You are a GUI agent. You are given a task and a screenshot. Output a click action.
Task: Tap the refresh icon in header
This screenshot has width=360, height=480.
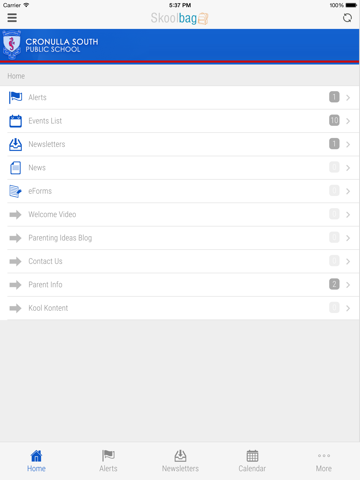click(347, 18)
